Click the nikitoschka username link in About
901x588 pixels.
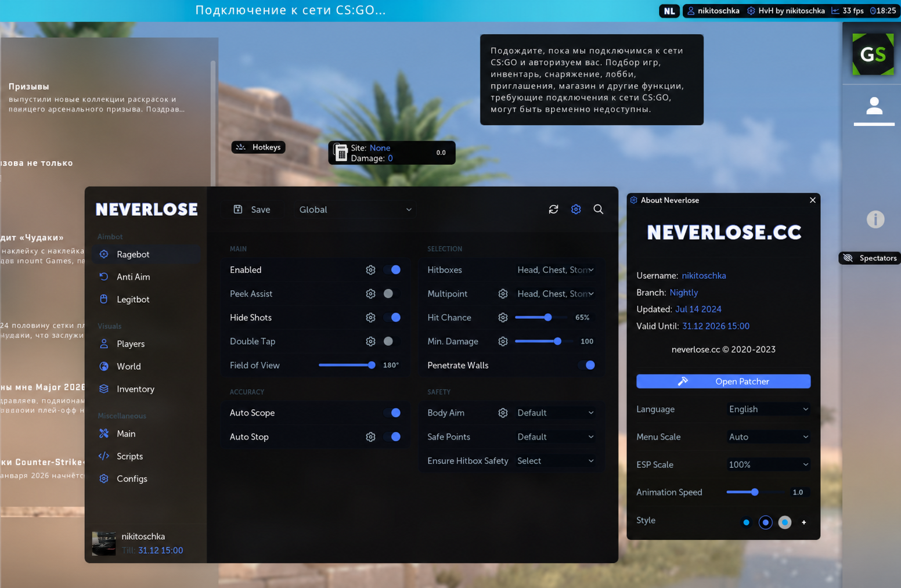click(704, 276)
